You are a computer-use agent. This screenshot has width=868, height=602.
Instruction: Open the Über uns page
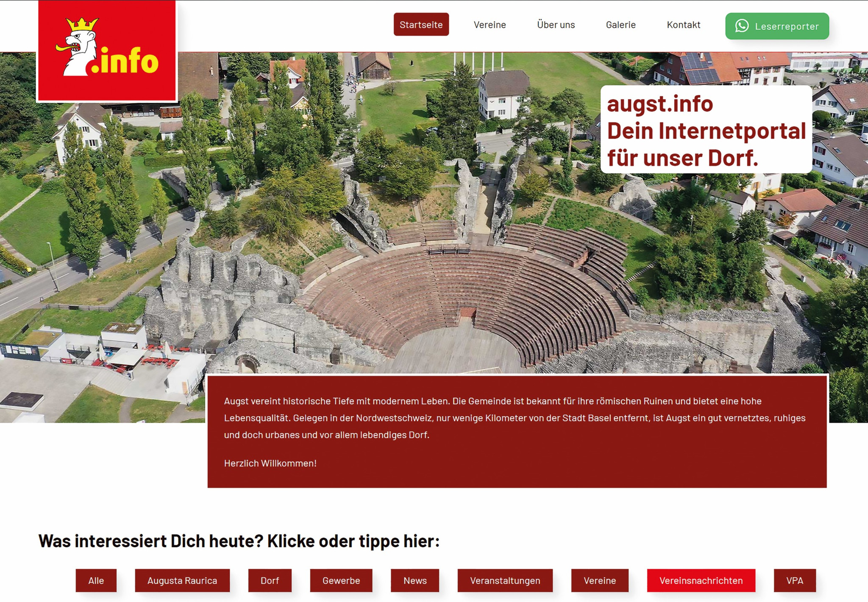pyautogui.click(x=556, y=25)
